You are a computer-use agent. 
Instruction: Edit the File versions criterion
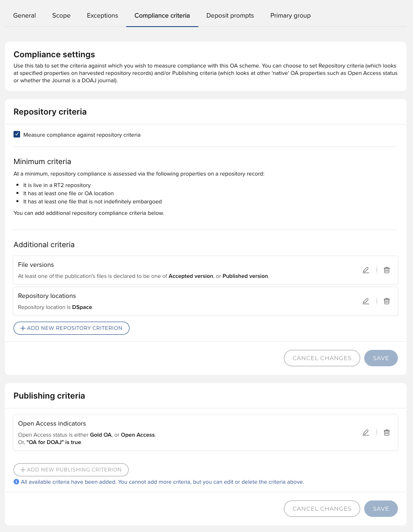point(366,270)
